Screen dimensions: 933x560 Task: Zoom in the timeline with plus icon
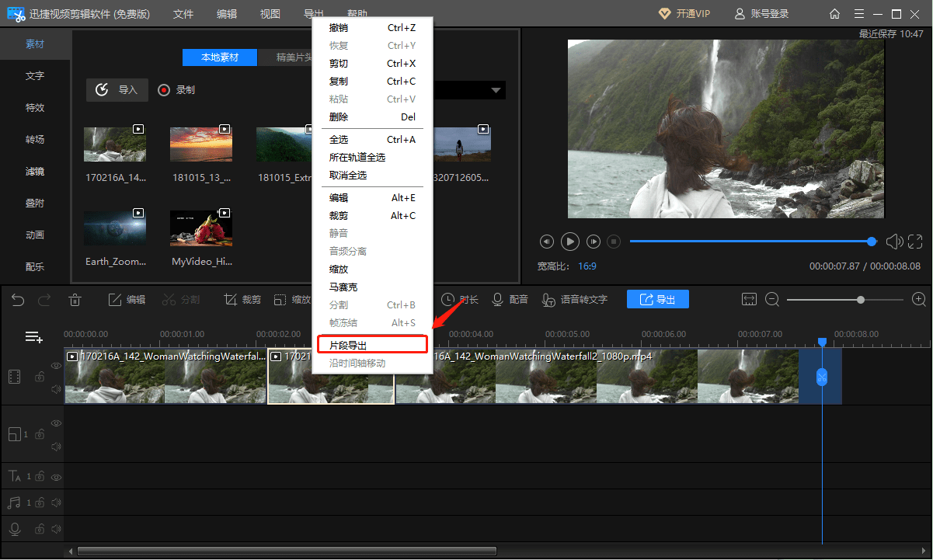tap(919, 300)
